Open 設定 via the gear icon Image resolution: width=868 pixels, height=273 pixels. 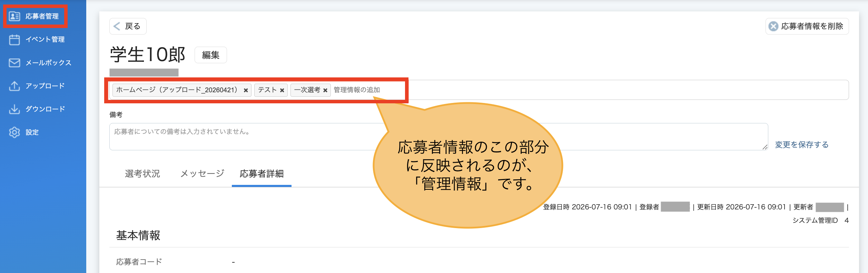(x=14, y=132)
